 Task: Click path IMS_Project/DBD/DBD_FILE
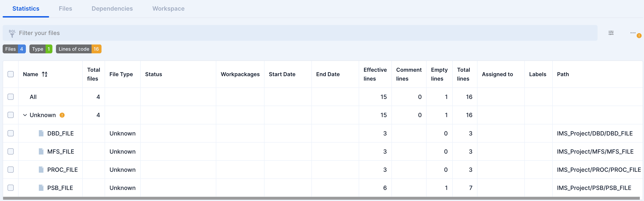point(595,133)
